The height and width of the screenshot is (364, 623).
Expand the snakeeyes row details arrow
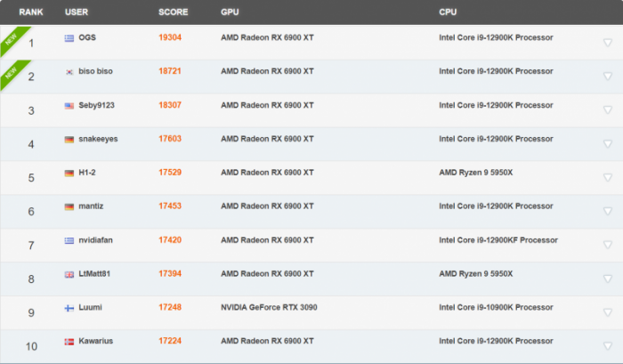[607, 143]
